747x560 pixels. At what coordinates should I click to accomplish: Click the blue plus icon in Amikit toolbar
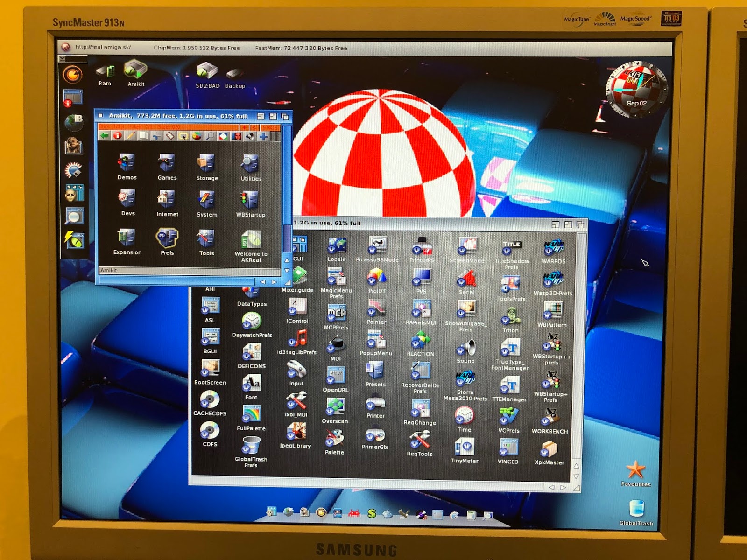[263, 136]
